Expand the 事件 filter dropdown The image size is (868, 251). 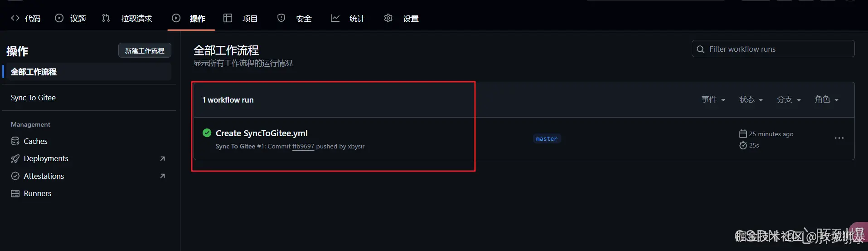(713, 100)
